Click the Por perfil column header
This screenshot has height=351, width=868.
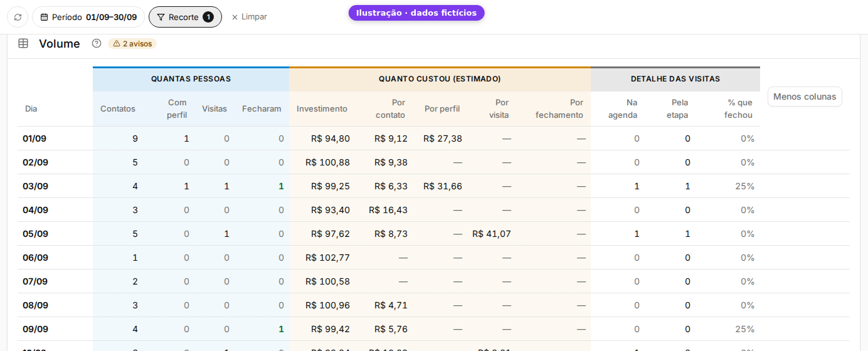tap(442, 108)
